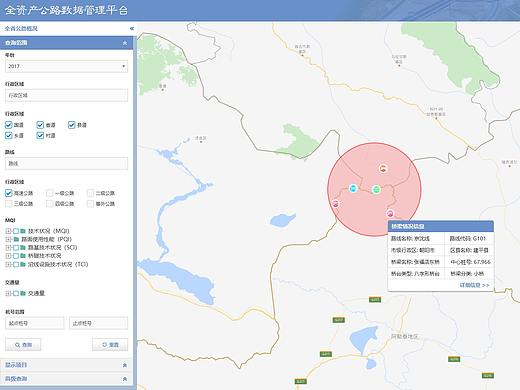Tick the 沿线设施技术状况 (TCI) tree checkbox
The image size is (520, 390).
pyautogui.click(x=16, y=264)
